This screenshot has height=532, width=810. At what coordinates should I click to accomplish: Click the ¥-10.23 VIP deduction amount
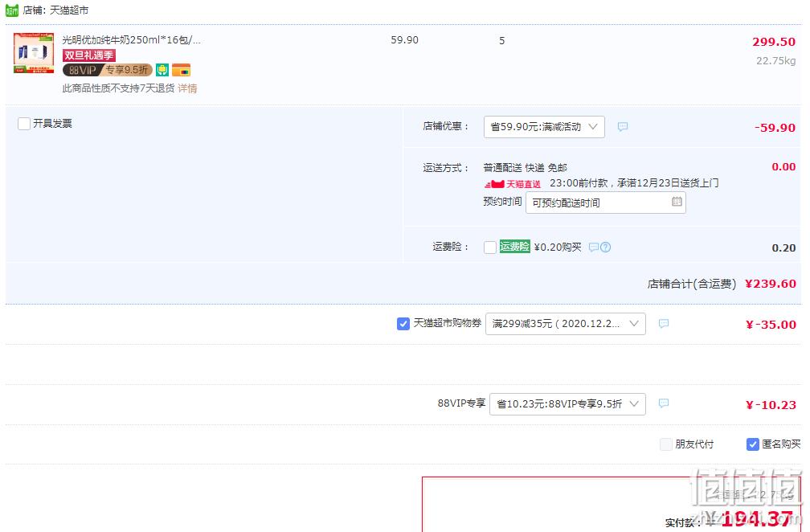coord(771,405)
